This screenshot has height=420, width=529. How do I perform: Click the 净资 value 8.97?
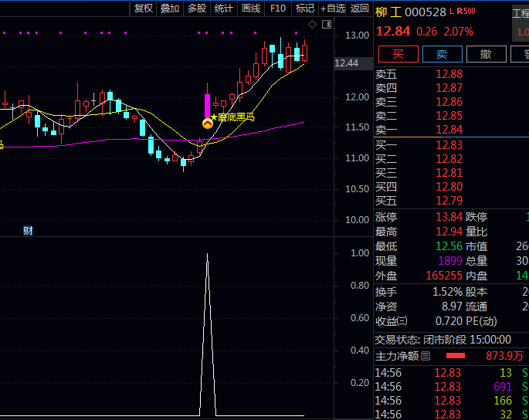click(x=452, y=307)
